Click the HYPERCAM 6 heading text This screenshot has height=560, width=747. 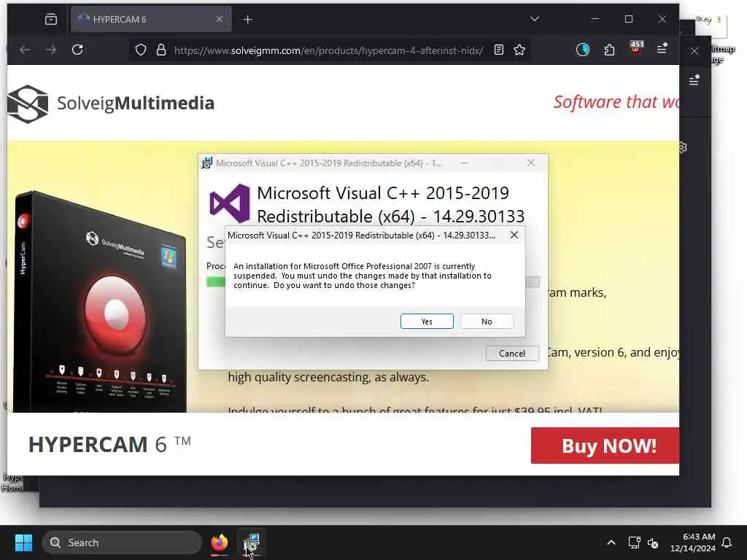click(x=109, y=444)
